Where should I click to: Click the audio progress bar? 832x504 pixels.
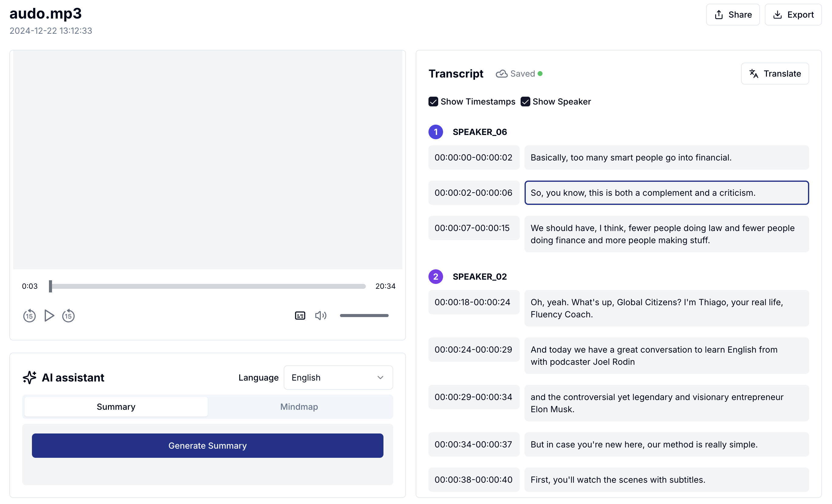[x=207, y=286]
